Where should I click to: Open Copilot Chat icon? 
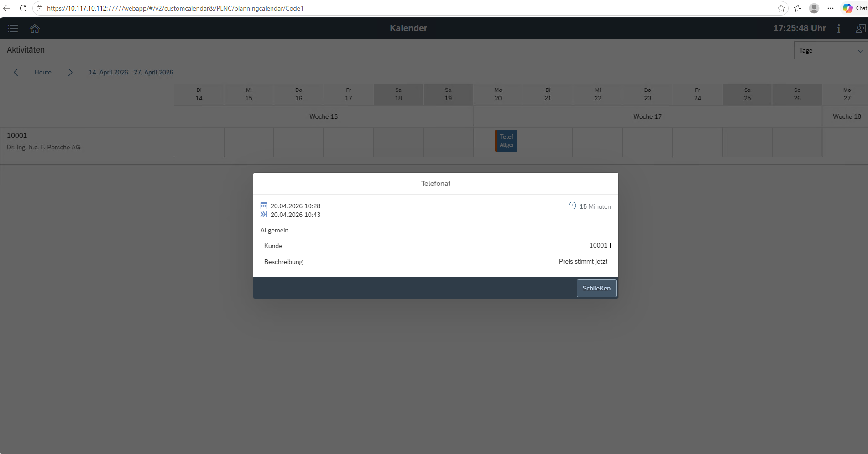pos(855,8)
